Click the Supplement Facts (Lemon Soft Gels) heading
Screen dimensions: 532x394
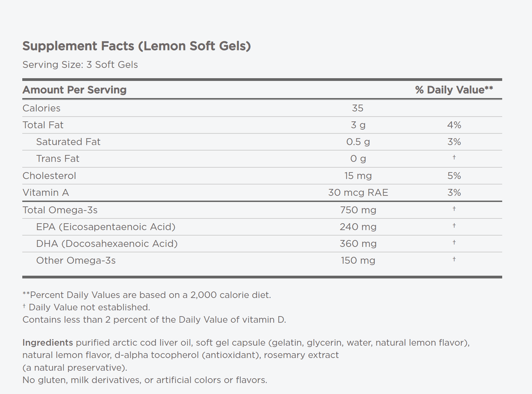tap(136, 46)
